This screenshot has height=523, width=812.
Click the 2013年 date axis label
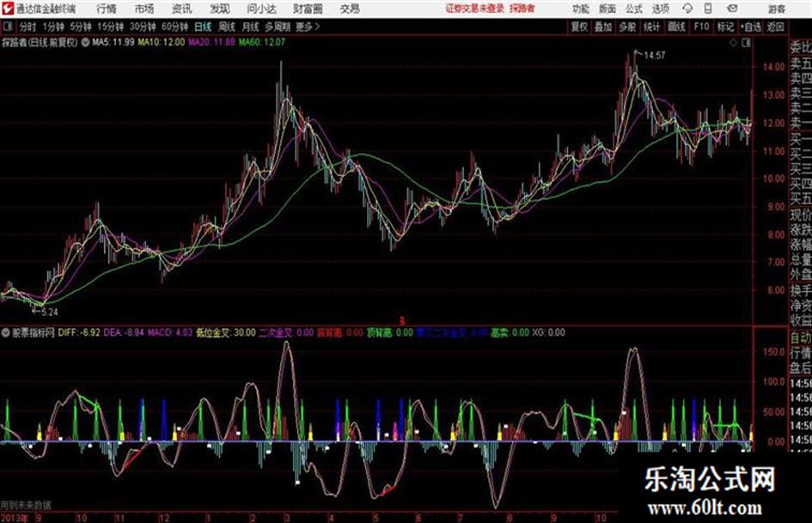tap(14, 518)
